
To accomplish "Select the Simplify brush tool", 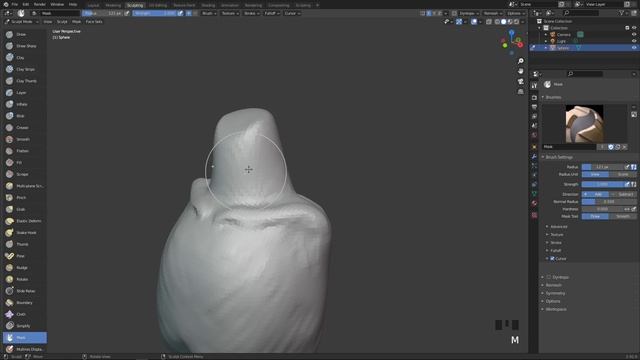I will (x=24, y=326).
